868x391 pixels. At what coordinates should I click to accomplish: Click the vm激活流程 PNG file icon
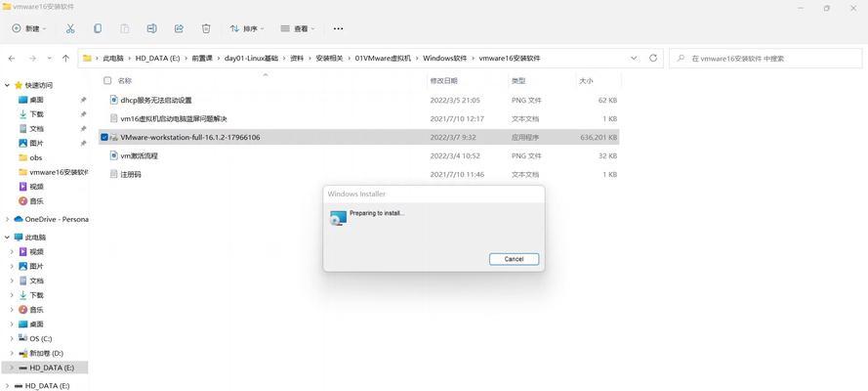tap(114, 156)
